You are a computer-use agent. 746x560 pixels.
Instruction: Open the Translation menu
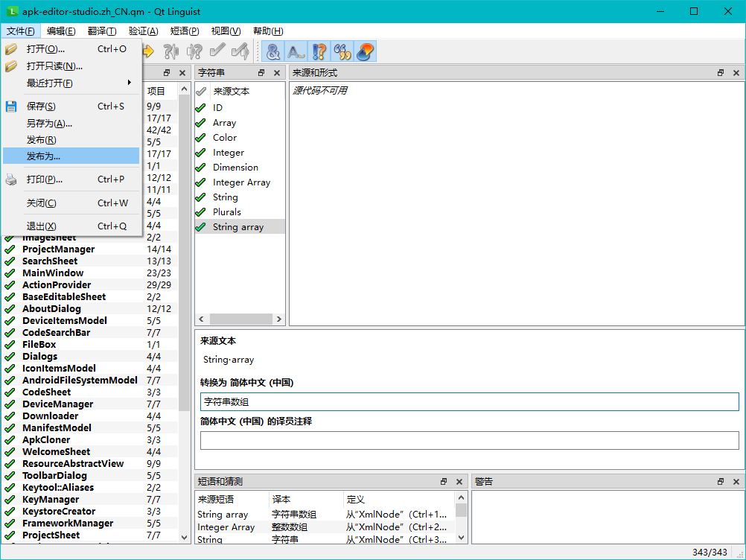click(102, 31)
